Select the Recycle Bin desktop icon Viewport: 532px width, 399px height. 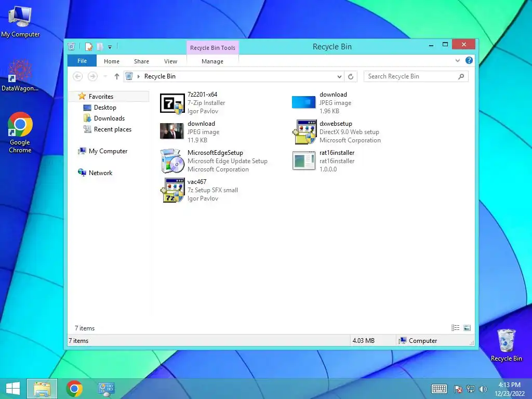pos(506,345)
